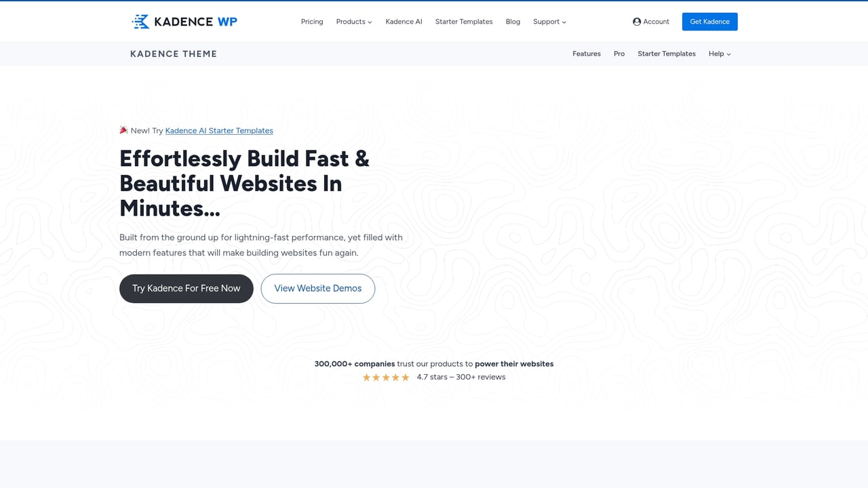Open the Pricing menu item
Screen dimensions: 868x488
tap(312, 21)
